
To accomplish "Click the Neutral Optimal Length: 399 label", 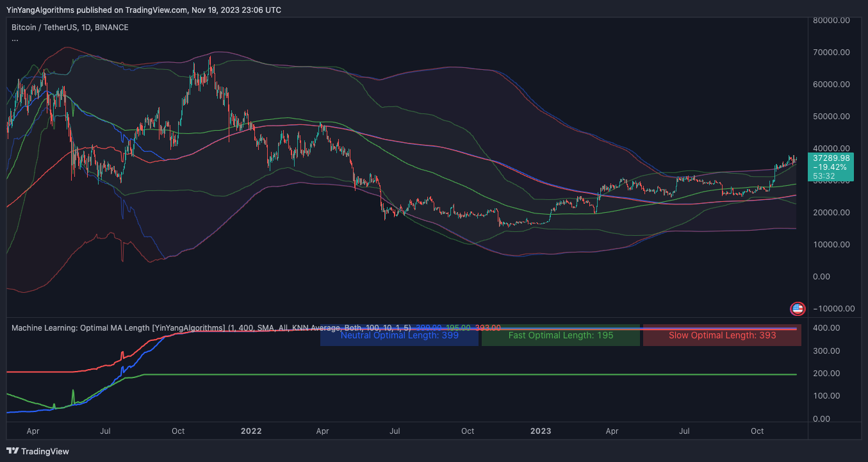I will 400,335.
